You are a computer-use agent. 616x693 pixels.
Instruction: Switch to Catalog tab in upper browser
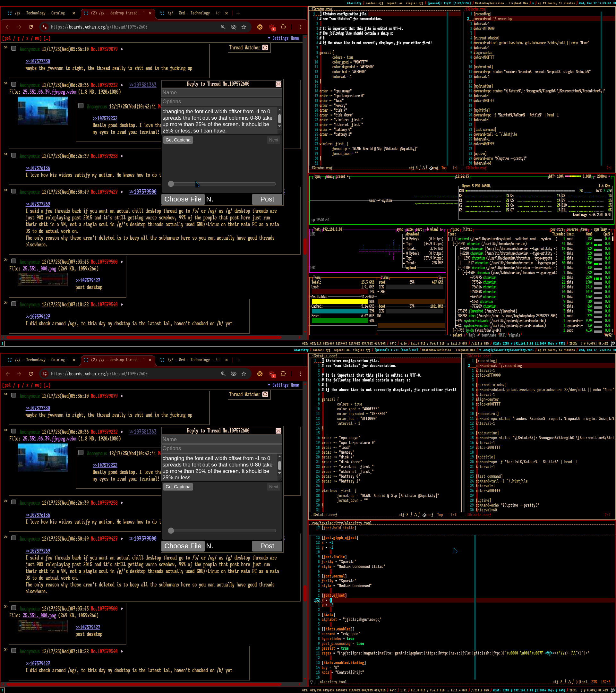[x=41, y=13]
